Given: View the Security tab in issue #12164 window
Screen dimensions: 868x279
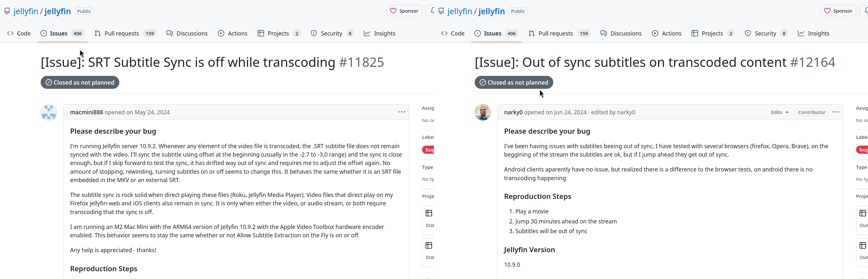Looking at the screenshot, I should 766,33.
